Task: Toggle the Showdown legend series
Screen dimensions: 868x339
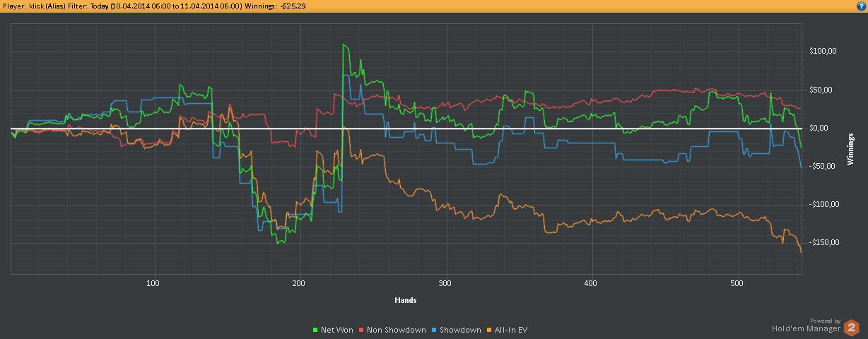Action: [457, 330]
